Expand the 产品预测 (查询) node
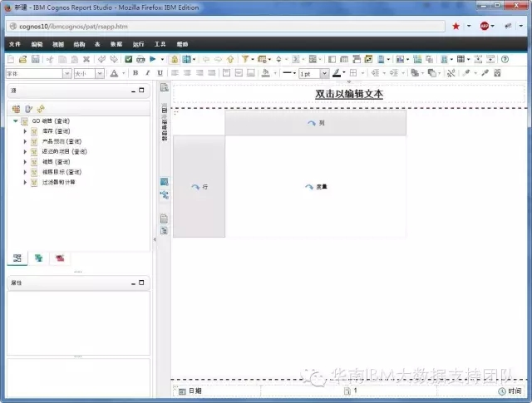Image resolution: width=532 pixels, height=403 pixels. pyautogui.click(x=25, y=141)
